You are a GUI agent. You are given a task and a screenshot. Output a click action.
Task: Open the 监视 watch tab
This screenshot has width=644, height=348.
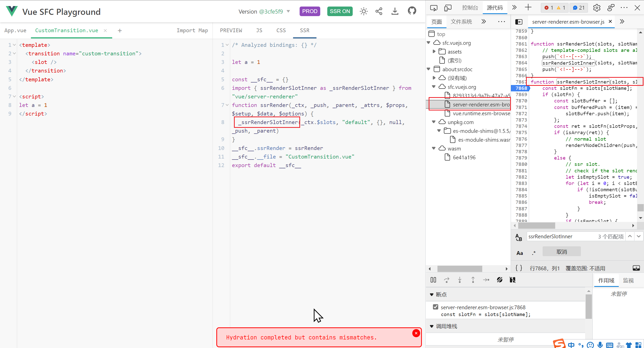tap(628, 280)
